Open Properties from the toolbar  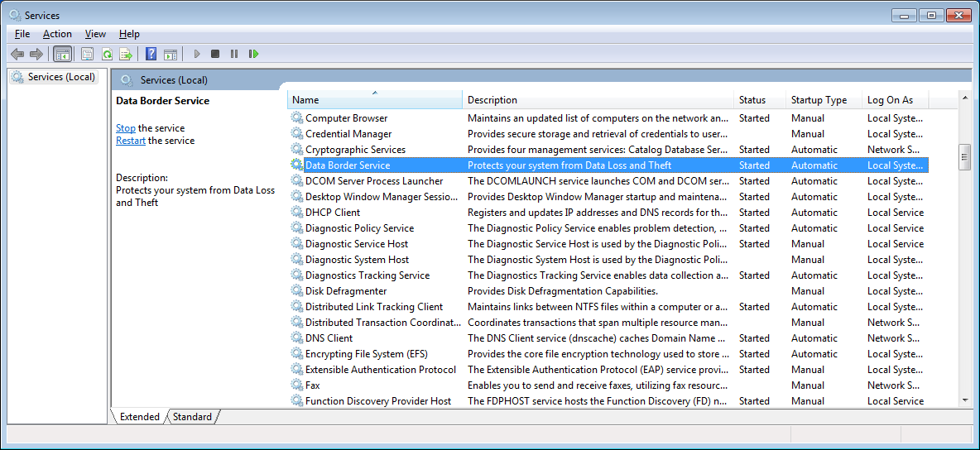pos(87,54)
